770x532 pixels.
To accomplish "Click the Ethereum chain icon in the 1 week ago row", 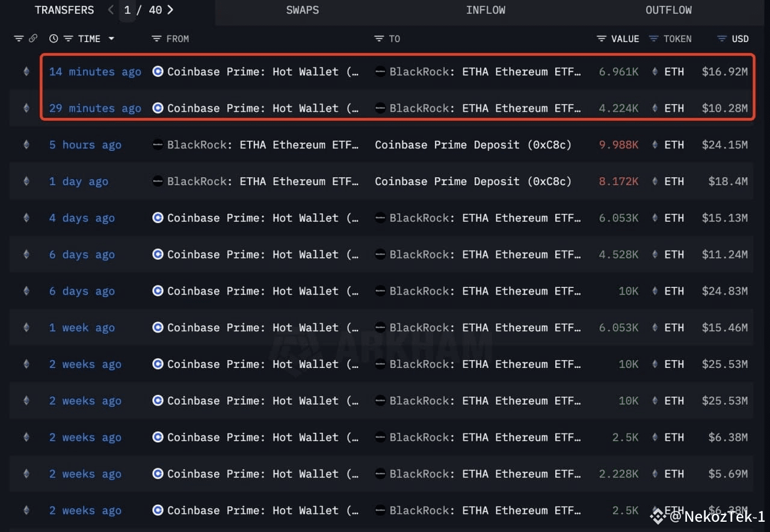I will coord(26,328).
